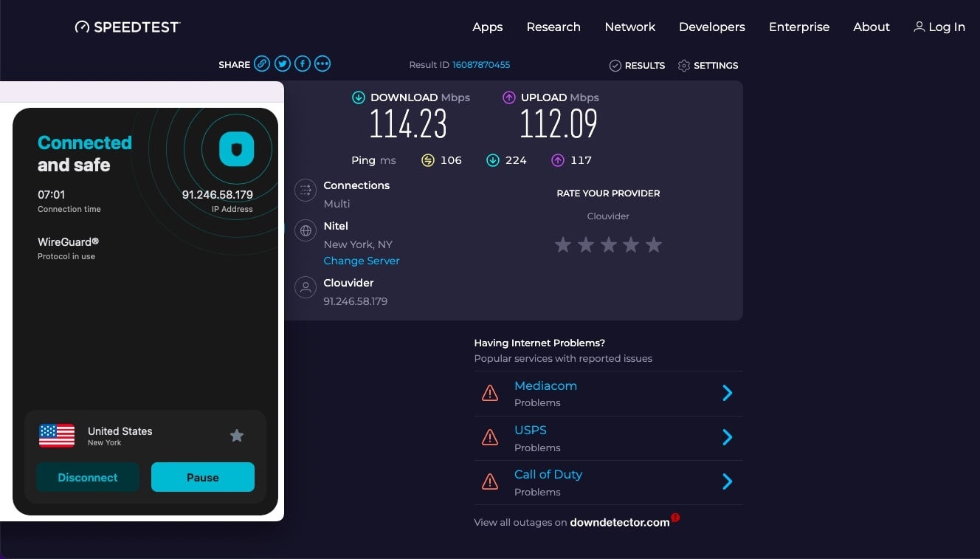Click the Connections multi icon
Viewport: 980px width, 559px height.
click(306, 191)
